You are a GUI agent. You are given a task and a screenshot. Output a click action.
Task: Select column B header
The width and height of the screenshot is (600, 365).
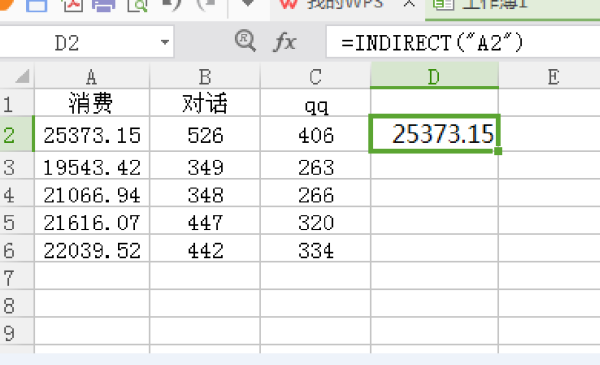click(x=205, y=77)
